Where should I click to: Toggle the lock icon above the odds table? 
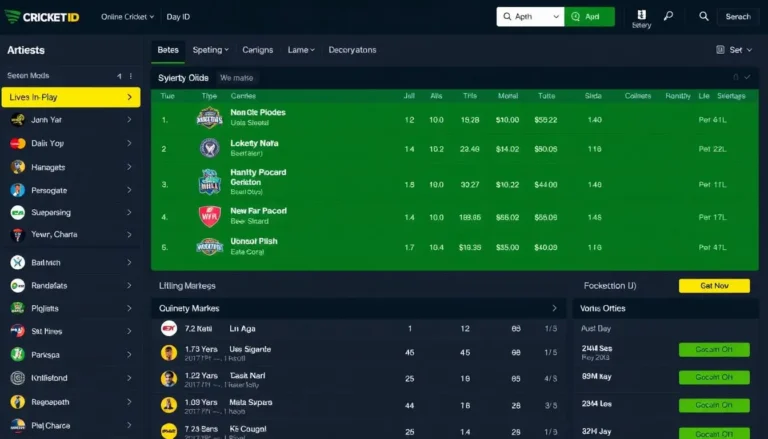(735, 76)
